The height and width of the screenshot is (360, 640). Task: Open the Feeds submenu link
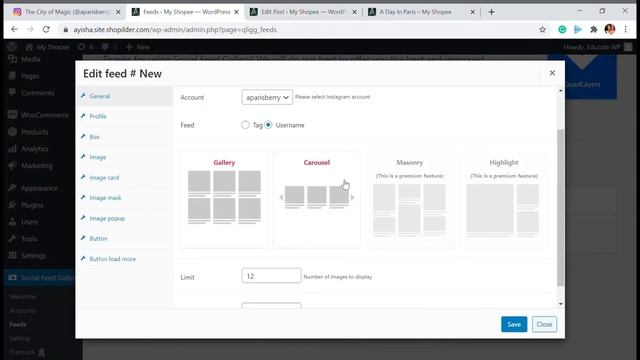click(x=18, y=324)
